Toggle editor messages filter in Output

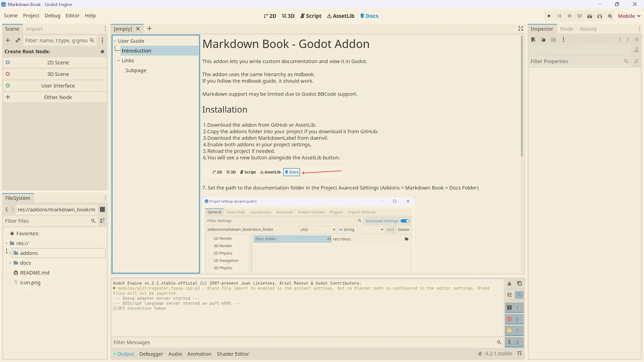click(514, 342)
